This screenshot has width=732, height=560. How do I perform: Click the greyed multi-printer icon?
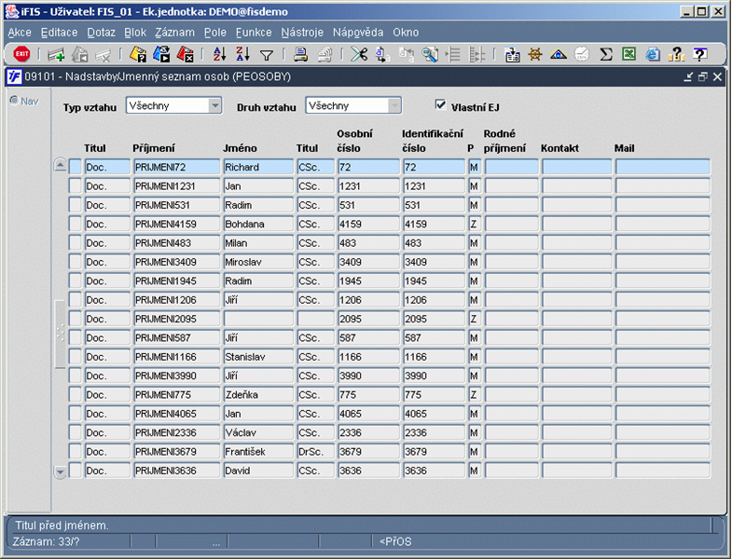[325, 55]
